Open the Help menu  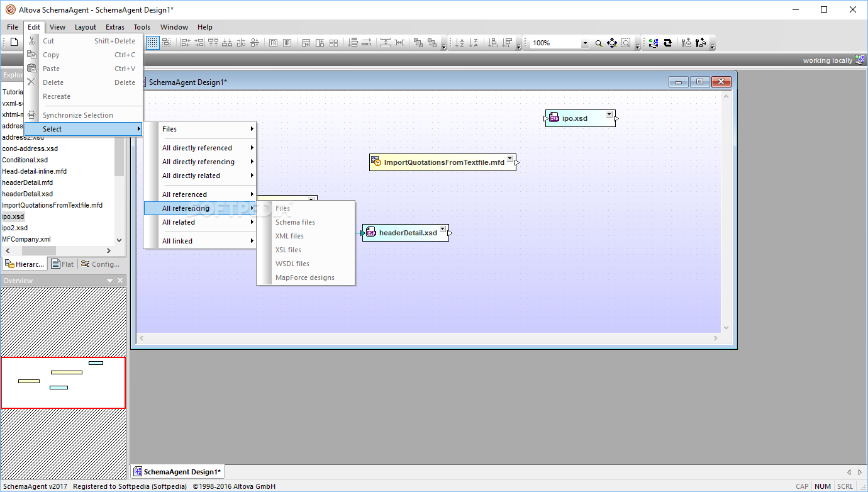coord(205,27)
